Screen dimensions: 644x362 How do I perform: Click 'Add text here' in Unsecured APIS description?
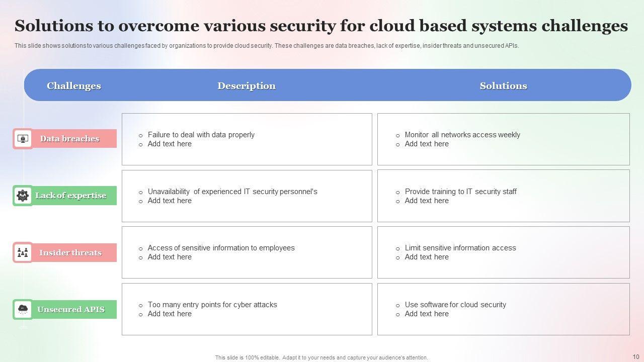pyautogui.click(x=170, y=314)
